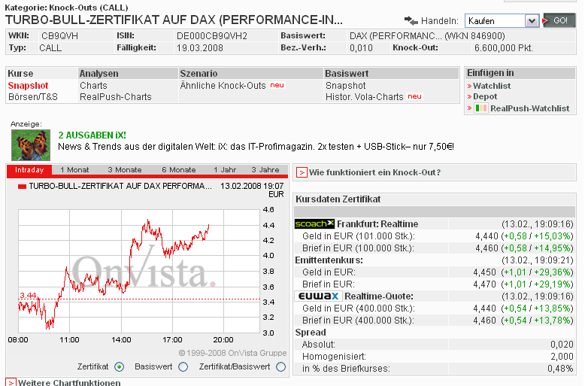Open the 2 AUSGABEN iX! ad headline
588x386 pixels.
click(92, 135)
